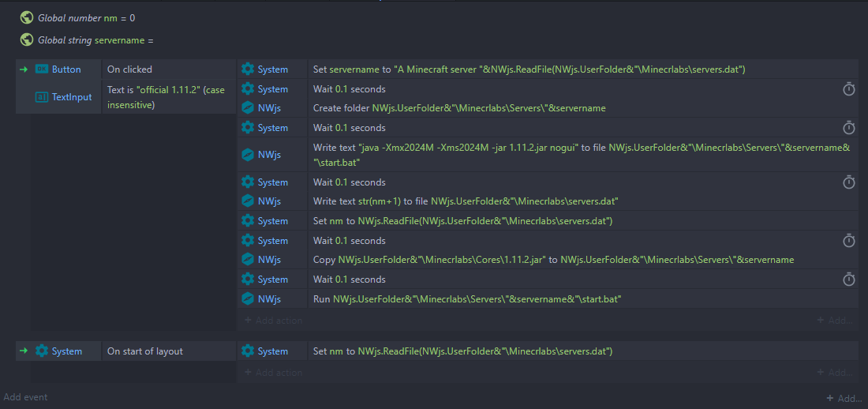Click the 'NWjs' label of the Run action
Screen dimensions: 868x409
[269, 298]
